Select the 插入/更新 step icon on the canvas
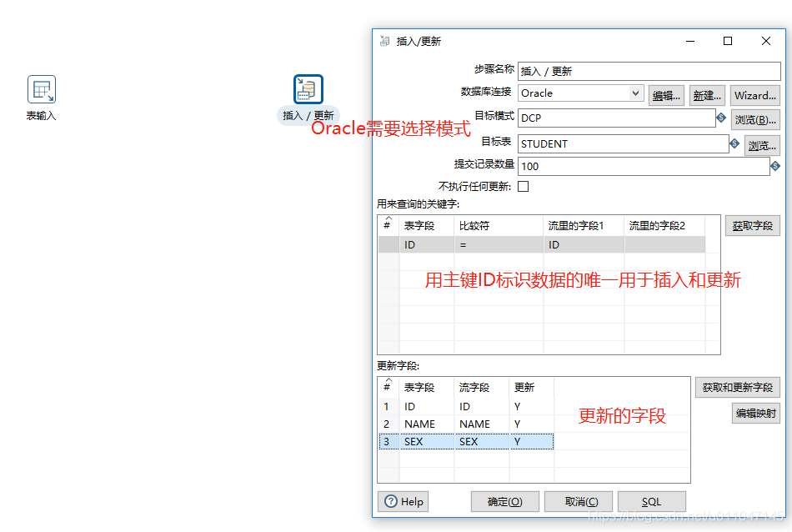 click(308, 88)
